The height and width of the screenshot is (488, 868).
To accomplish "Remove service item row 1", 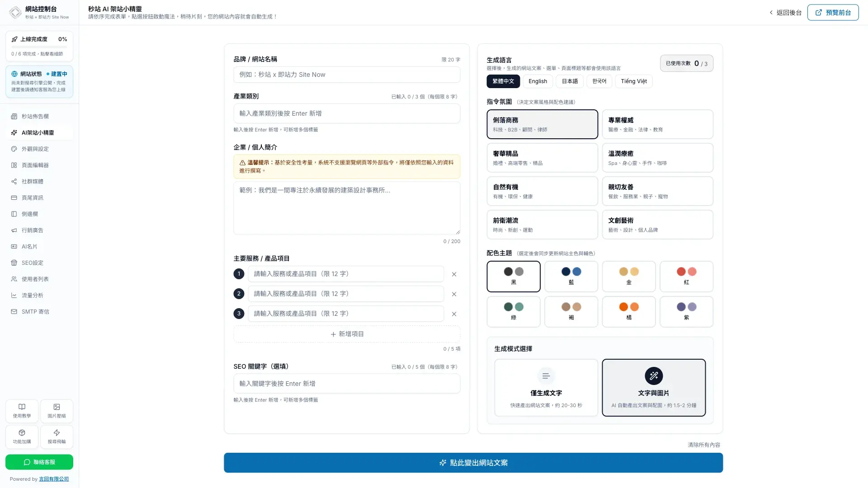I will 454,274.
